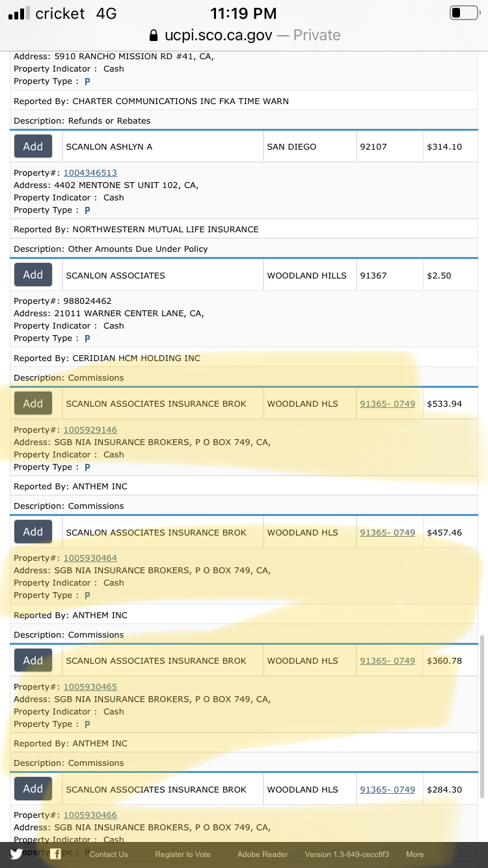Click address 5910 Rancho Mission Rd #41

[113, 56]
